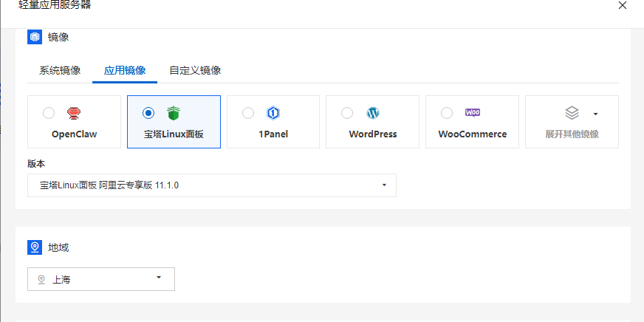Screen dimensions: 644x322
Task: Switch to the 系统镜像 tab
Action: pos(60,71)
